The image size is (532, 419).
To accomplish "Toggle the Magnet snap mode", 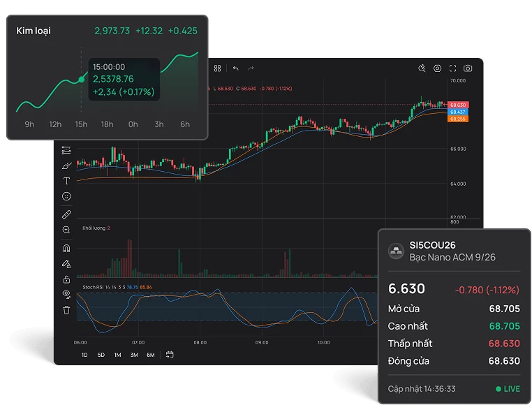I will (66, 249).
